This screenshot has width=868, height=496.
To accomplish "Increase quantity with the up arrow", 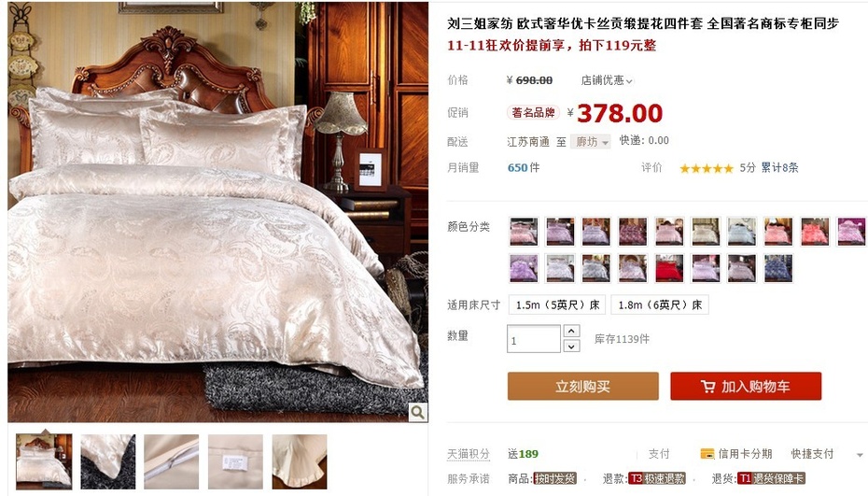I will coord(571,331).
